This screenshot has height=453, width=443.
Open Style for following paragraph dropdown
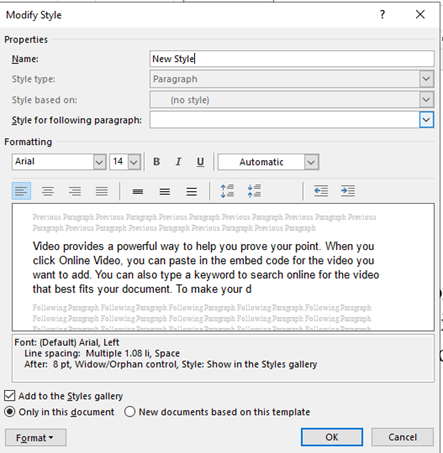tap(426, 120)
